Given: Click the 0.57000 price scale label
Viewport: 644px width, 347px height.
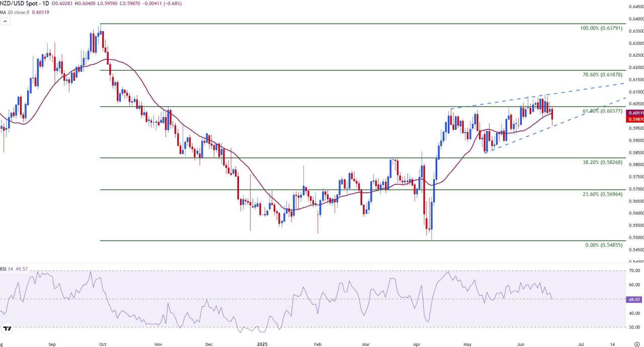Looking at the screenshot, I should (636, 189).
